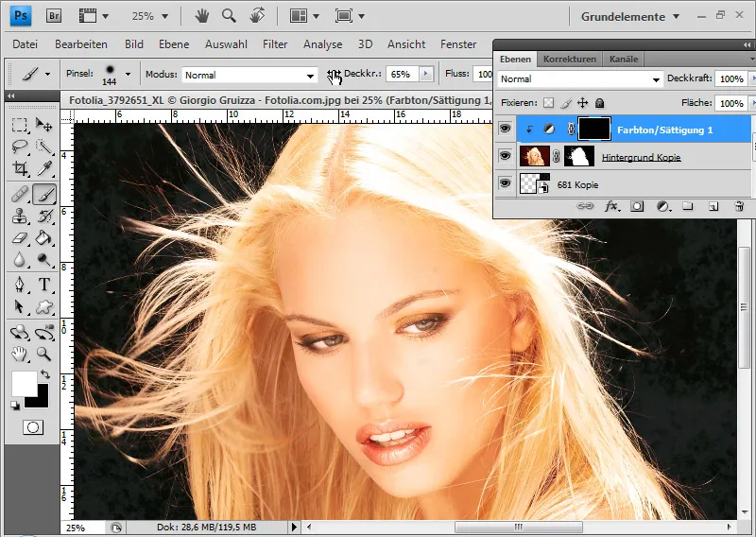Click the Rotate View tool in application bar
Viewport: 756px width, 537px height.
[x=257, y=16]
